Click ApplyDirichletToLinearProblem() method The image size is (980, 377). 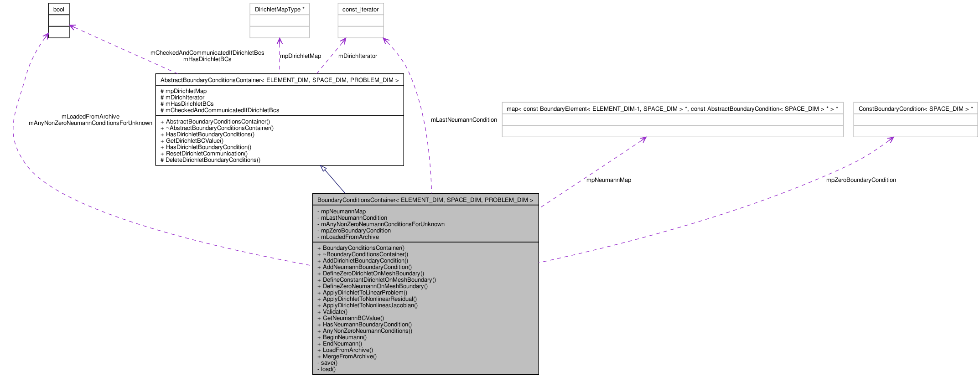[x=362, y=293]
